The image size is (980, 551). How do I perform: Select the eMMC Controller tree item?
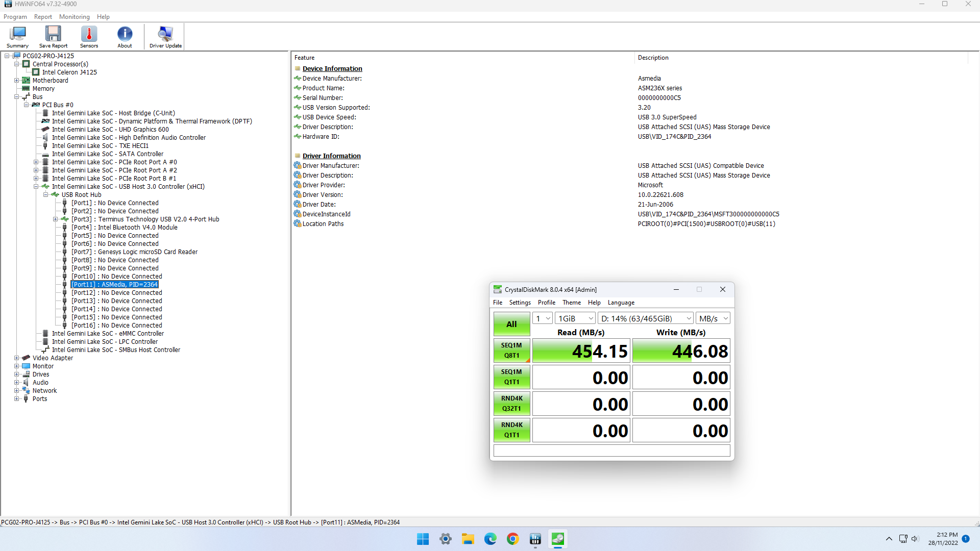tap(108, 333)
